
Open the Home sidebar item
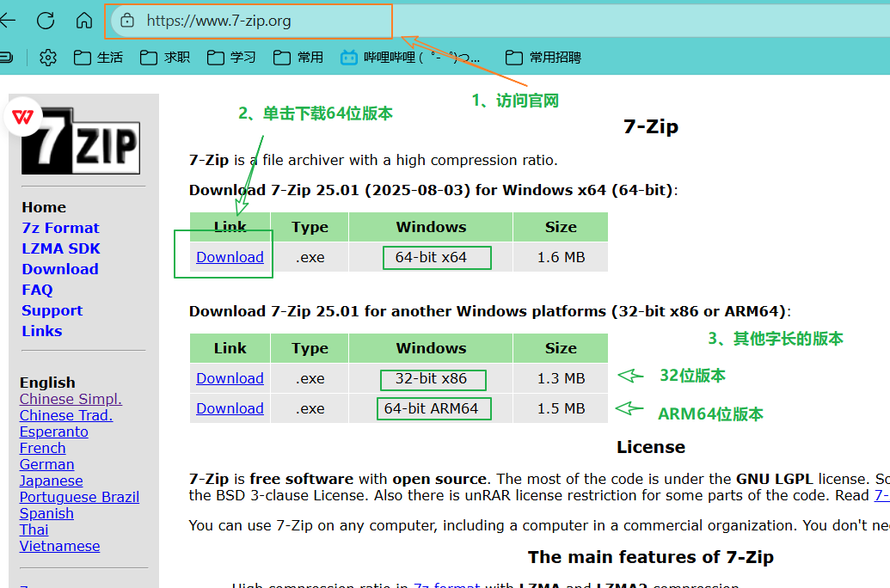coord(44,207)
